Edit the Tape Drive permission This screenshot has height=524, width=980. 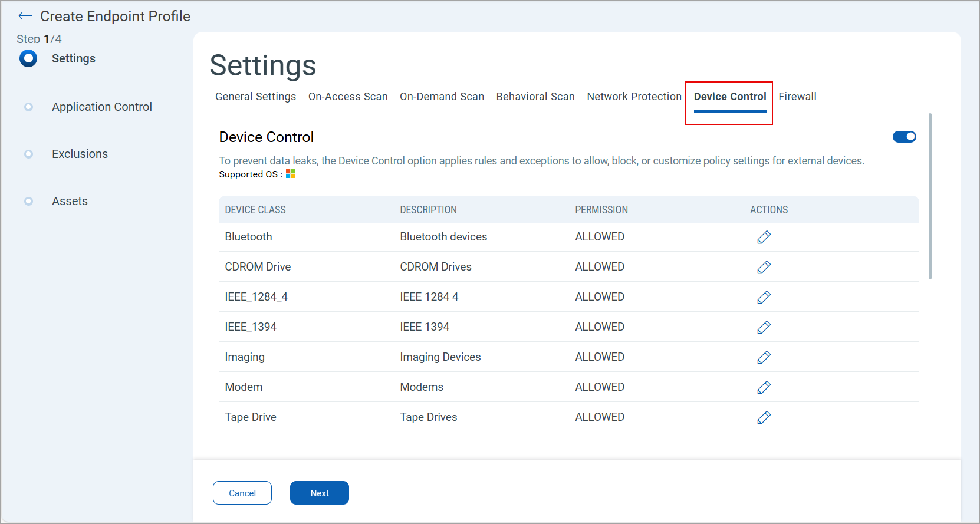(764, 417)
